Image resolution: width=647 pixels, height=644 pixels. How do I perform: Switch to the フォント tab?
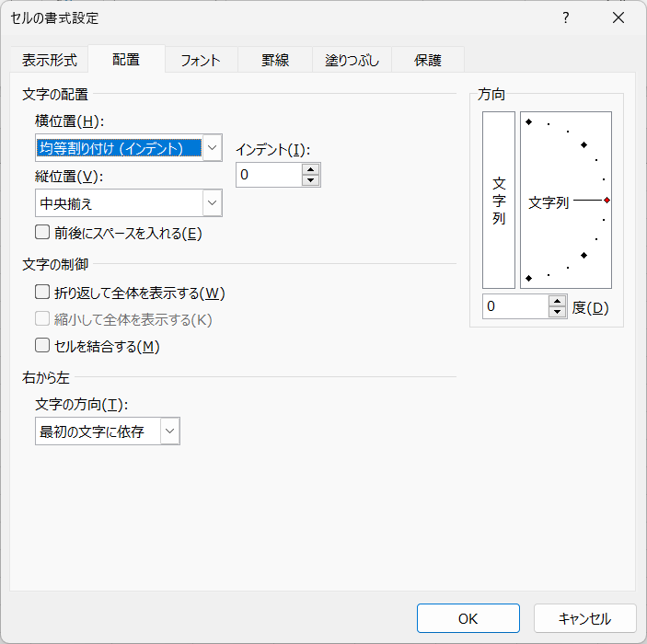[201, 60]
